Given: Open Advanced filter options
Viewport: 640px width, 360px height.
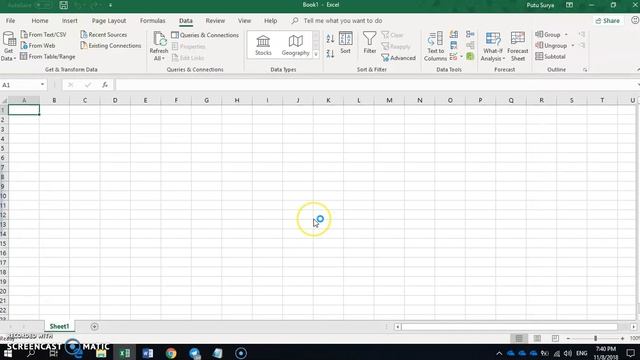Looking at the screenshot, I should [398, 58].
